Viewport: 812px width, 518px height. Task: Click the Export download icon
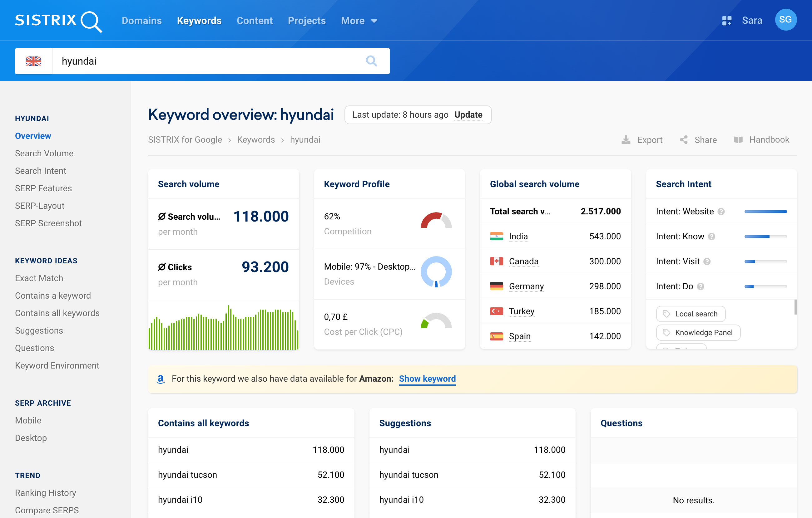[x=626, y=139]
